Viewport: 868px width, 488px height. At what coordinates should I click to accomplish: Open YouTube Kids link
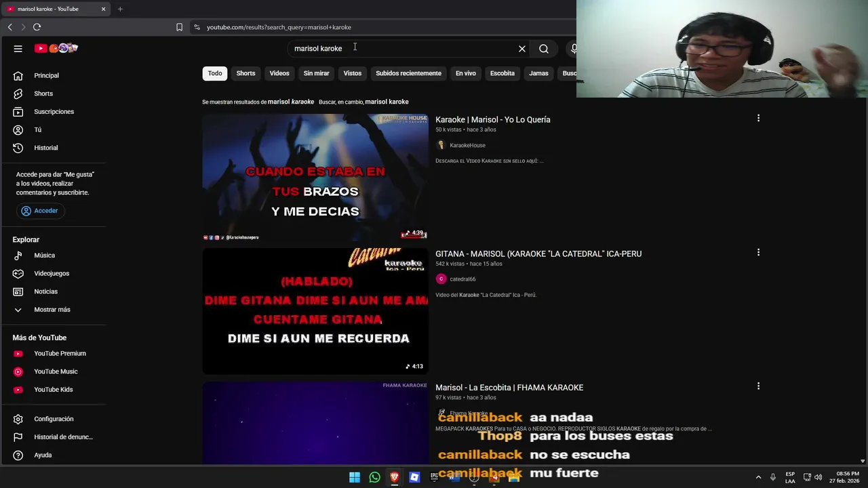pos(54,390)
